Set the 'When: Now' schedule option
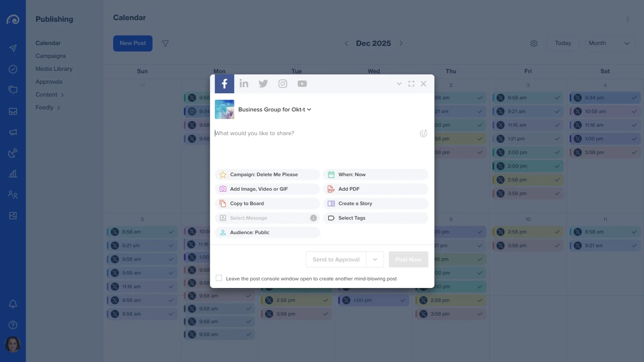The width and height of the screenshot is (644, 362). coord(376,175)
